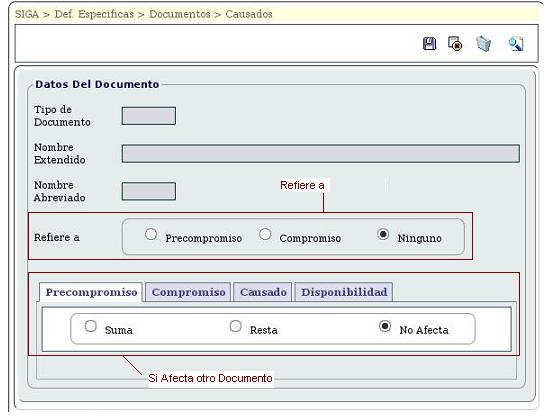Screen dimensions: 544x416
Task: Click the Tipo de Documento input field
Action: [x=149, y=116]
